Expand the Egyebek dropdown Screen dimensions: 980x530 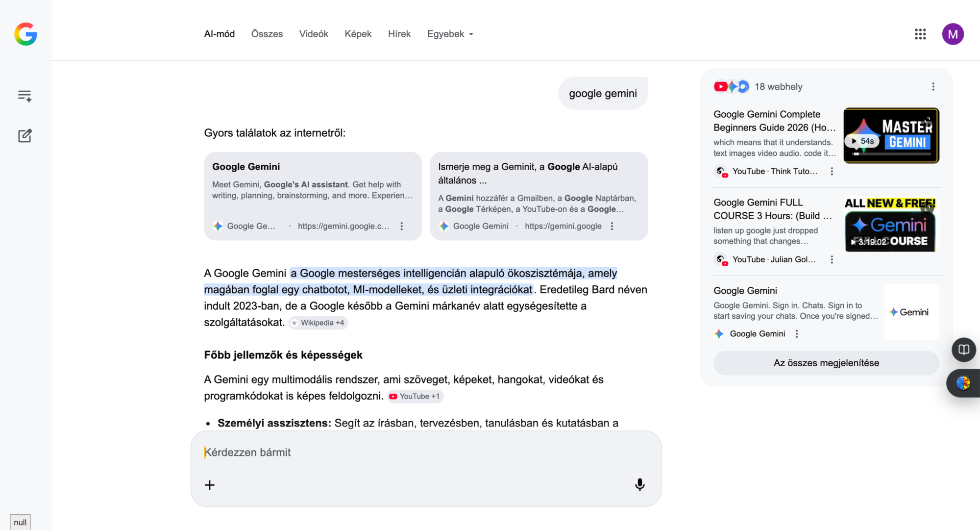pos(449,34)
